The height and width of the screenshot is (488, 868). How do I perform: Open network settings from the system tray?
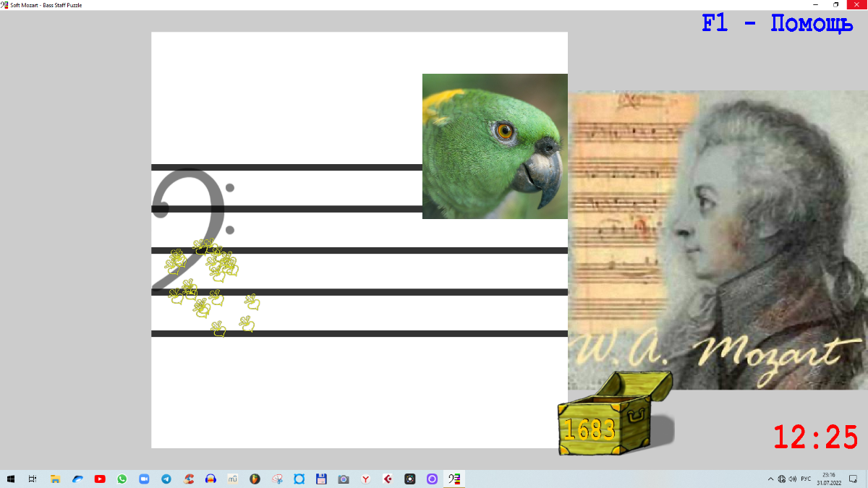click(782, 479)
